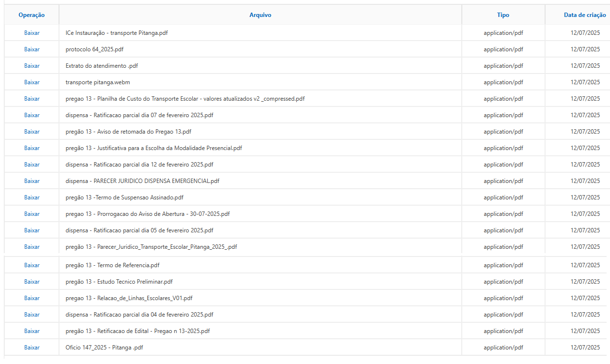Select file name transporte pitanga.webm
The height and width of the screenshot is (364, 610).
98,82
